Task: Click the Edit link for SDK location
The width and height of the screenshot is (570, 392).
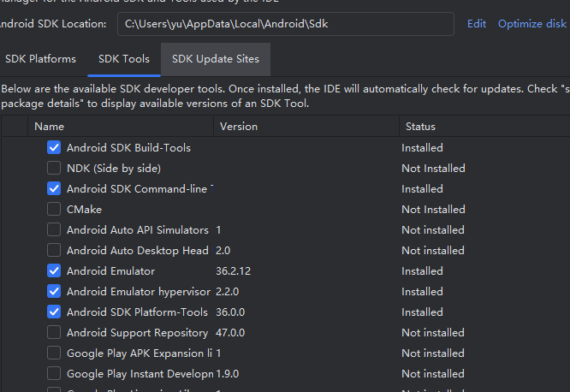Action: coord(477,24)
